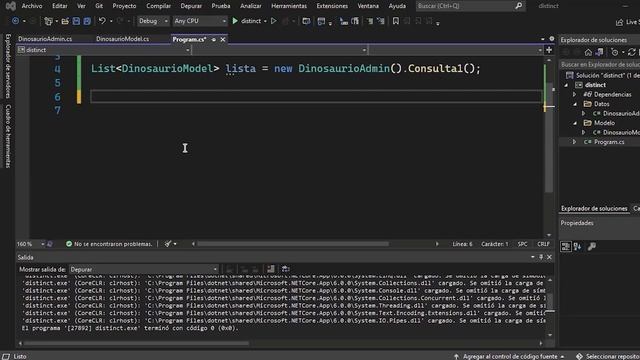Click the output panel horizontal scrollbar thumb
Viewport: 640px width, 360px height.
pos(136,343)
